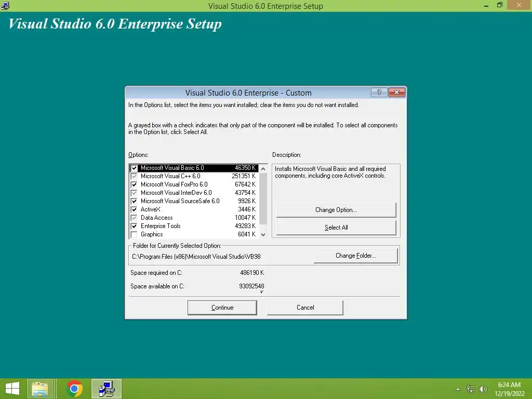532x399 pixels.
Task: Uncheck Microsoft Visual SourceSafe 6.0 checkbox
Action: 134,201
